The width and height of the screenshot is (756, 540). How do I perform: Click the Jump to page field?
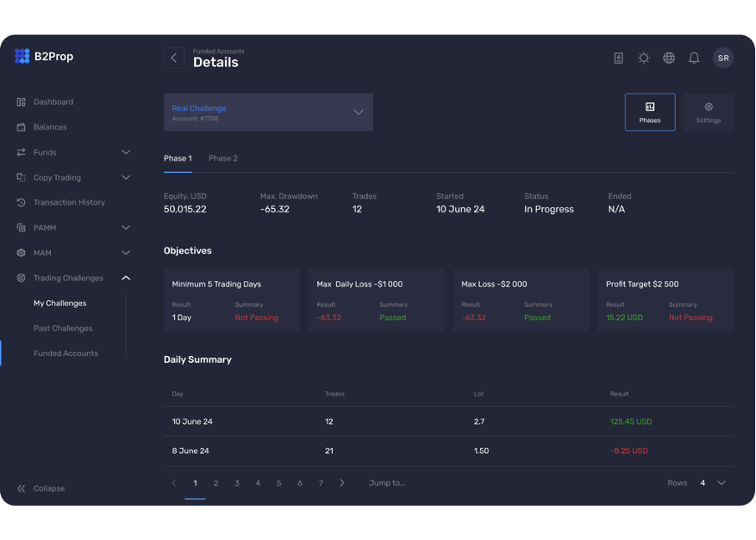pyautogui.click(x=387, y=483)
